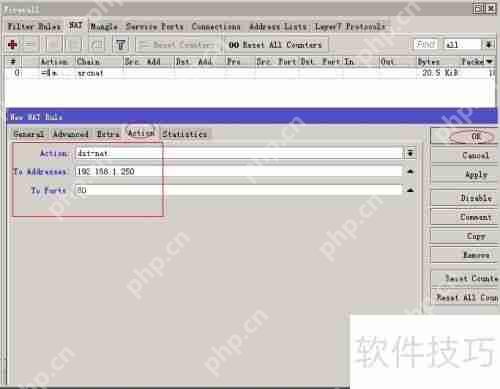
Task: Click the greyed Reset Counters toolbar button
Action: pos(178,45)
